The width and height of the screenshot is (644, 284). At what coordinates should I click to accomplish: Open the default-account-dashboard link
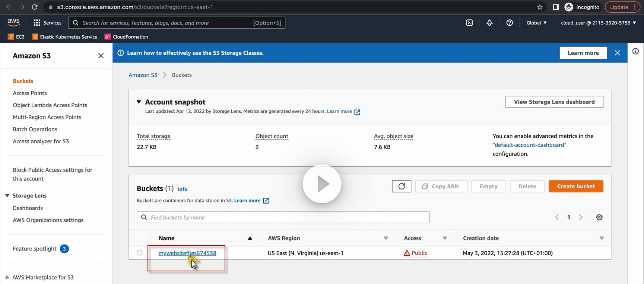[529, 145]
